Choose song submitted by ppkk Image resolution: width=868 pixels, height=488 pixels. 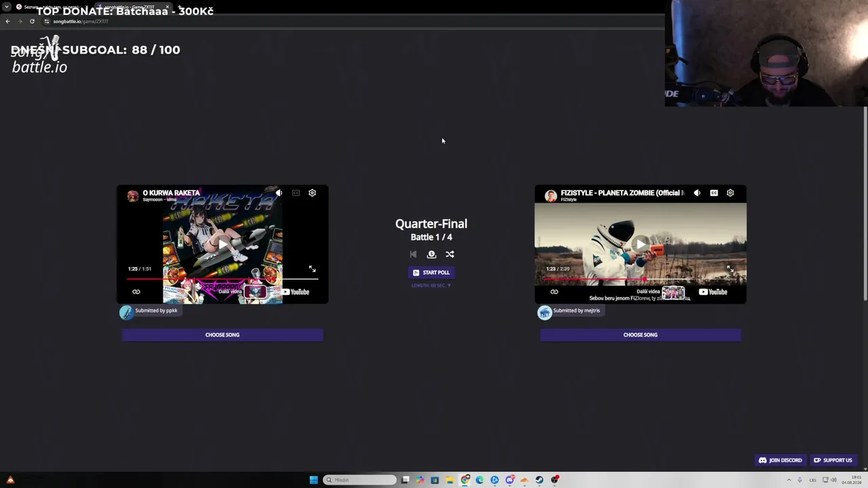pos(222,335)
